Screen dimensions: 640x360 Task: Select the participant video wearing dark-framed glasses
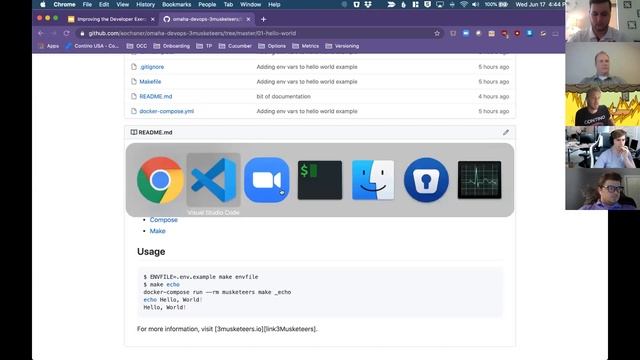(x=602, y=189)
